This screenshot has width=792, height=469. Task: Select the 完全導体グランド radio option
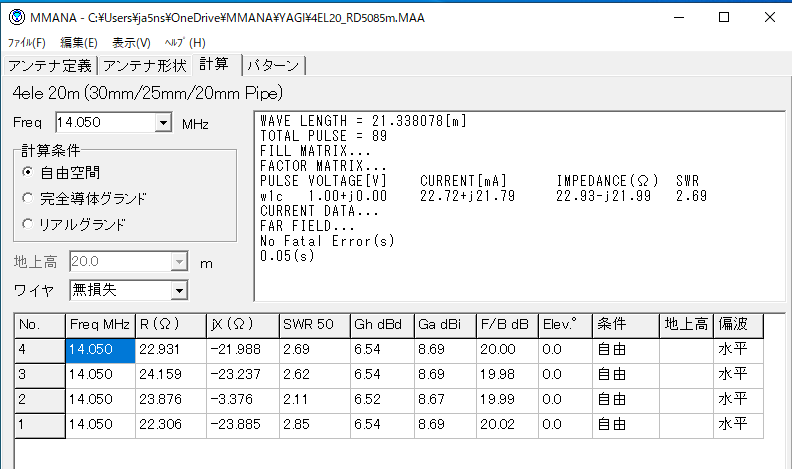pos(28,198)
